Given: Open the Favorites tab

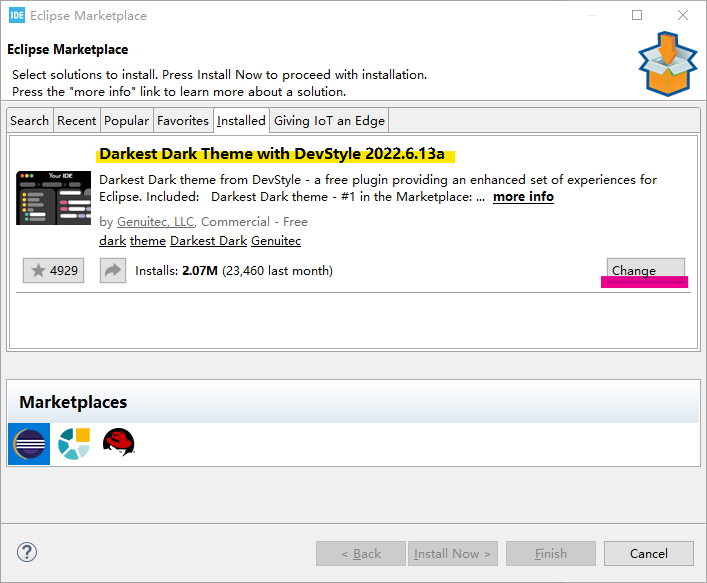Looking at the screenshot, I should point(183,120).
